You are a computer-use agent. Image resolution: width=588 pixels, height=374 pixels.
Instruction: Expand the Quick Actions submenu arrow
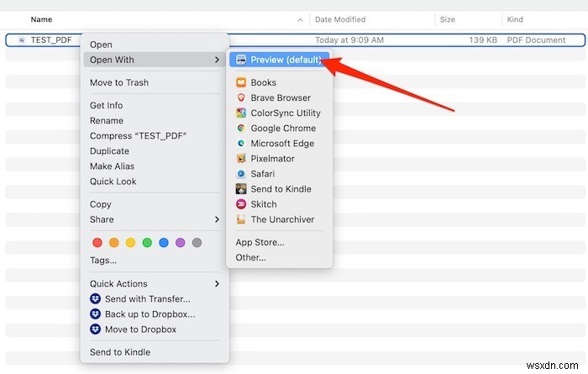point(217,283)
